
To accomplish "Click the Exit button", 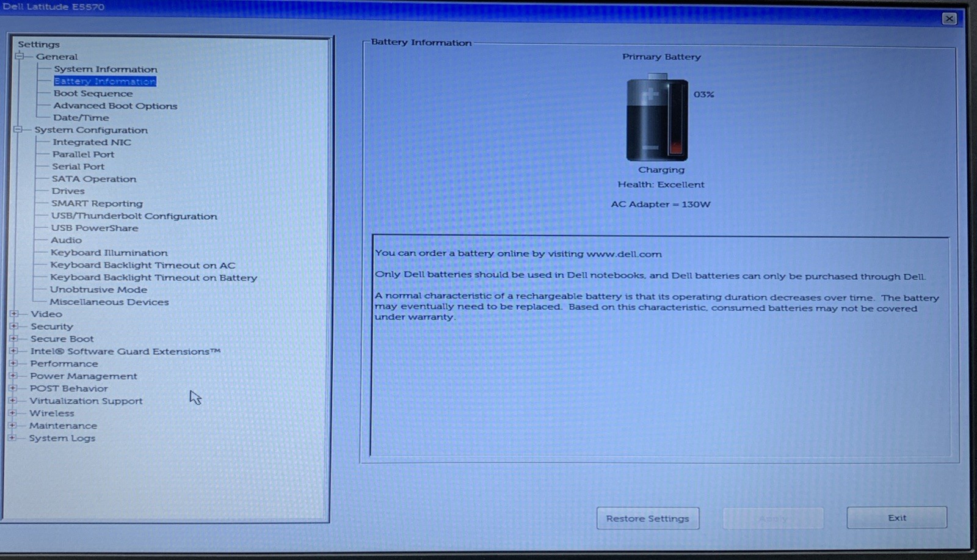I will point(897,517).
